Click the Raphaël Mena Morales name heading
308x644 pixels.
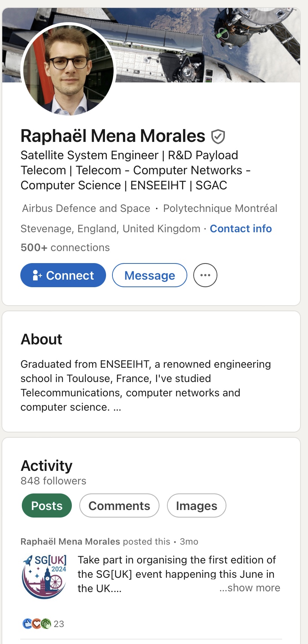point(113,136)
